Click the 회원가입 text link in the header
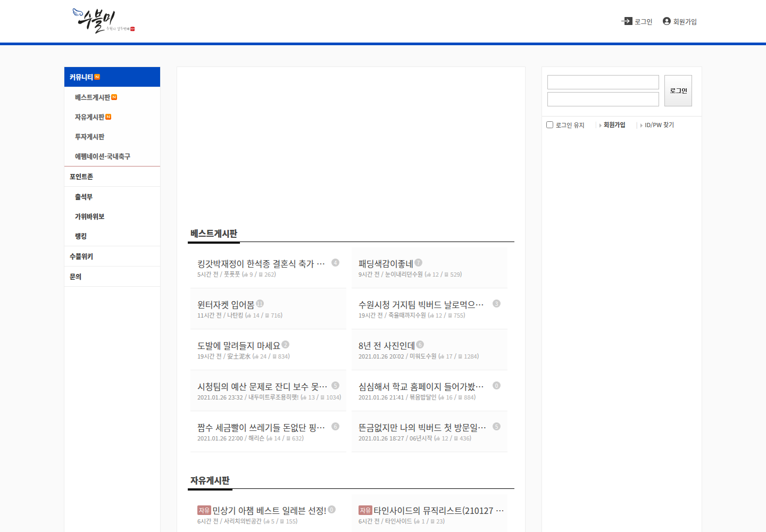Image resolution: width=766 pixels, height=532 pixels. tap(685, 22)
